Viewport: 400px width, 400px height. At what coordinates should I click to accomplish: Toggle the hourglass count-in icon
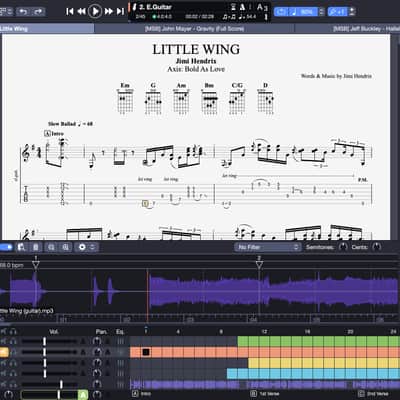233,7
